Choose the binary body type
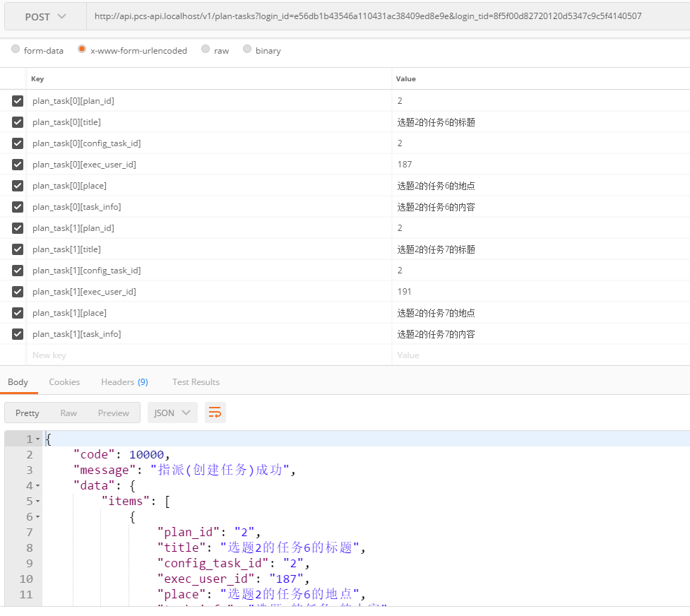Viewport: 690px width, 616px height. pyautogui.click(x=247, y=50)
